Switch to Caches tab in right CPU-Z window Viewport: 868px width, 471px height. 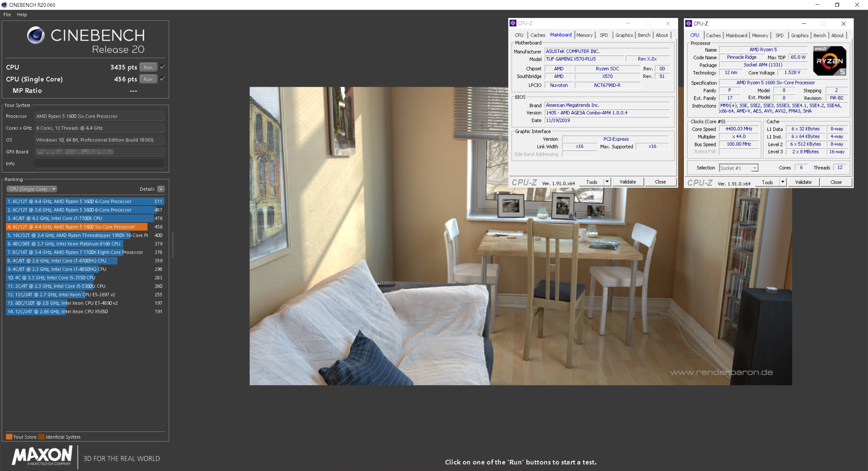[x=713, y=36]
